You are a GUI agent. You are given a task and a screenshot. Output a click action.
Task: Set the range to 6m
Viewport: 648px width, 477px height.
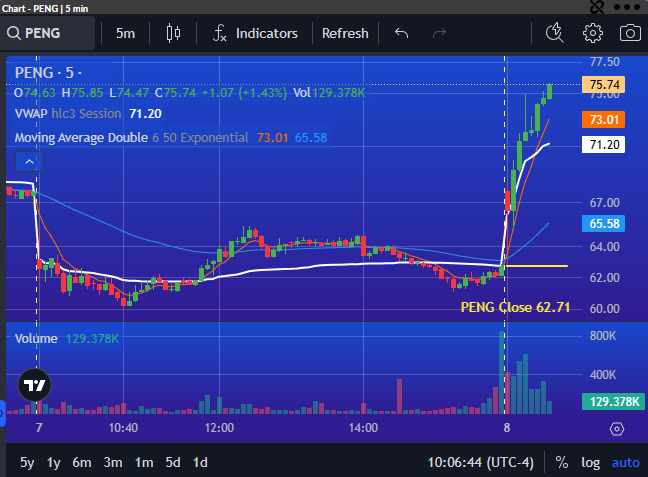click(82, 462)
